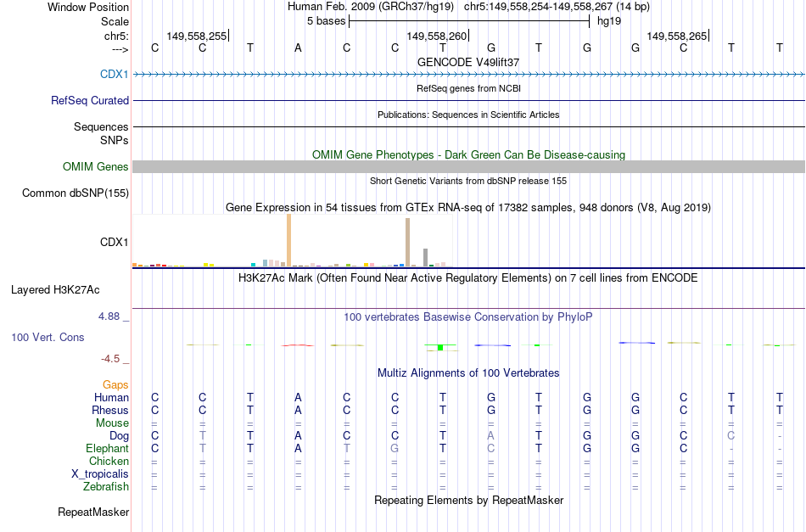
Task: Click the H3K27Ac Mark ENCODE track title
Action: pos(468,278)
